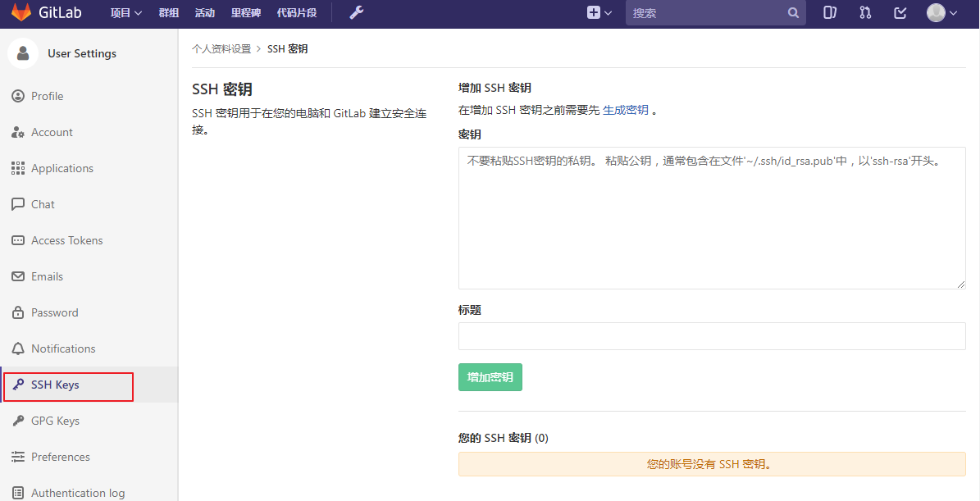This screenshot has height=501, width=980.
Task: Open the issues board icon in navbar
Action: click(x=830, y=13)
